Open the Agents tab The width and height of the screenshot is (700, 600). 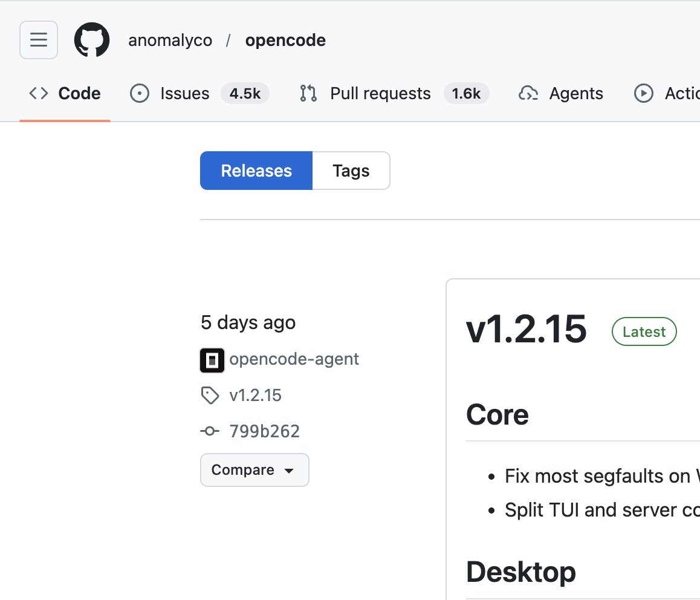pos(561,93)
